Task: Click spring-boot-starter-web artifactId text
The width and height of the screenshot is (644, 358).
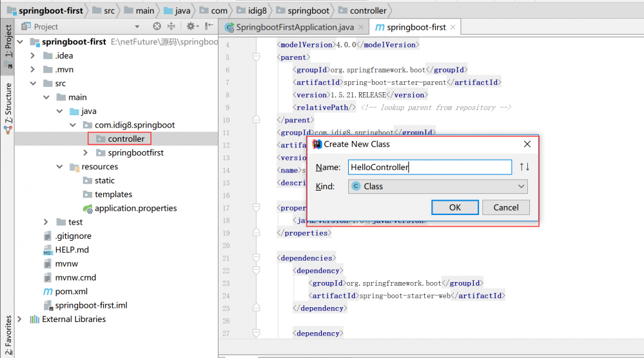Action: (x=405, y=296)
